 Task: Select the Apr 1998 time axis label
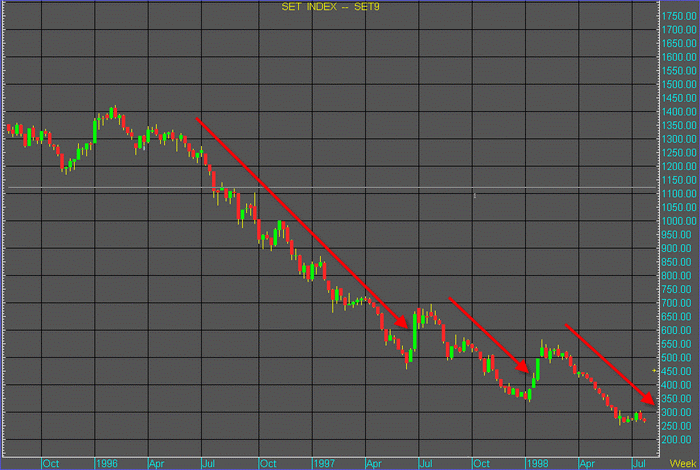click(587, 463)
